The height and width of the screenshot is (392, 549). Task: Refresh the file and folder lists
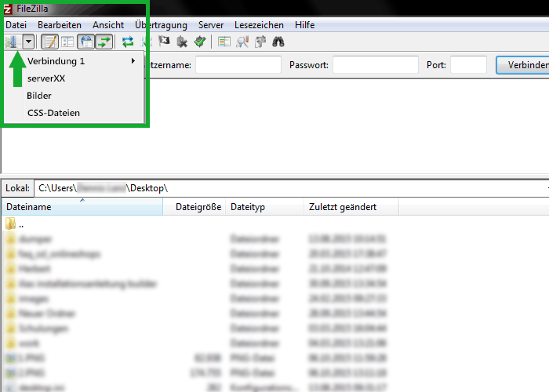128,42
